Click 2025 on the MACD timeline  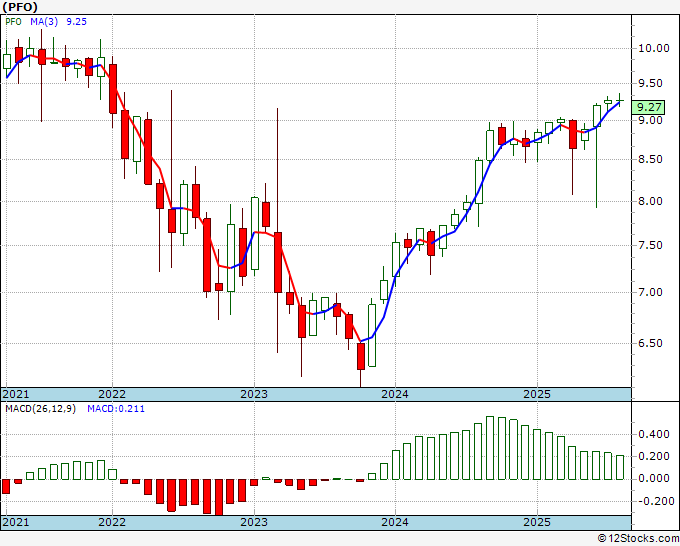point(537,522)
